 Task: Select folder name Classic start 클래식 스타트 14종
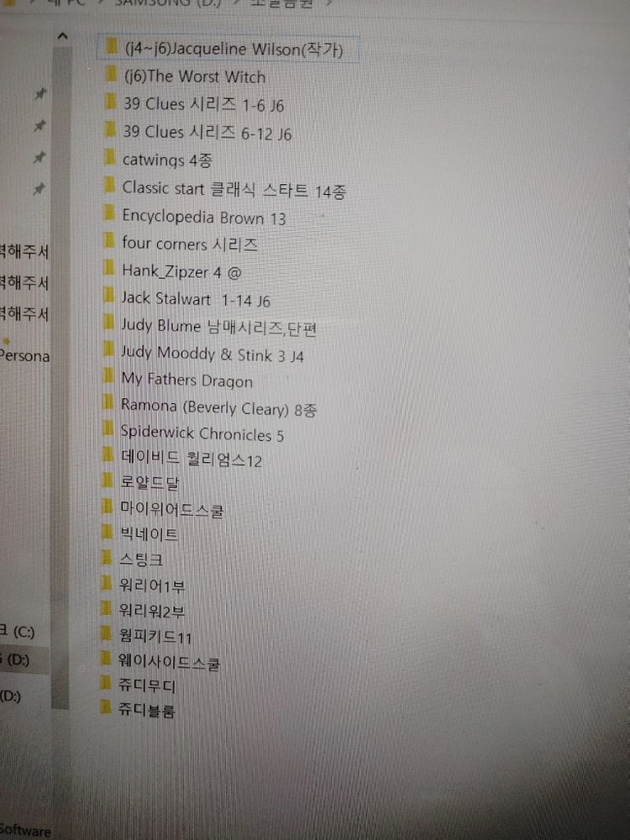point(234,190)
